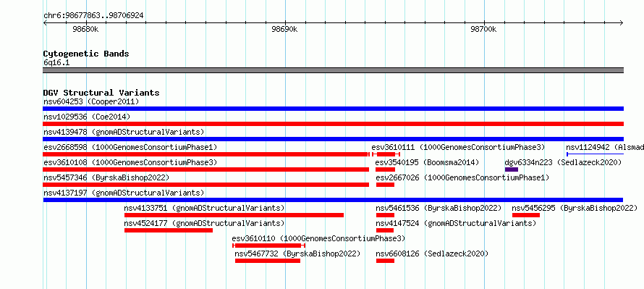This screenshot has height=289, width=644.
Task: Click the red esv3540195 variant bar
Action: pos(385,169)
